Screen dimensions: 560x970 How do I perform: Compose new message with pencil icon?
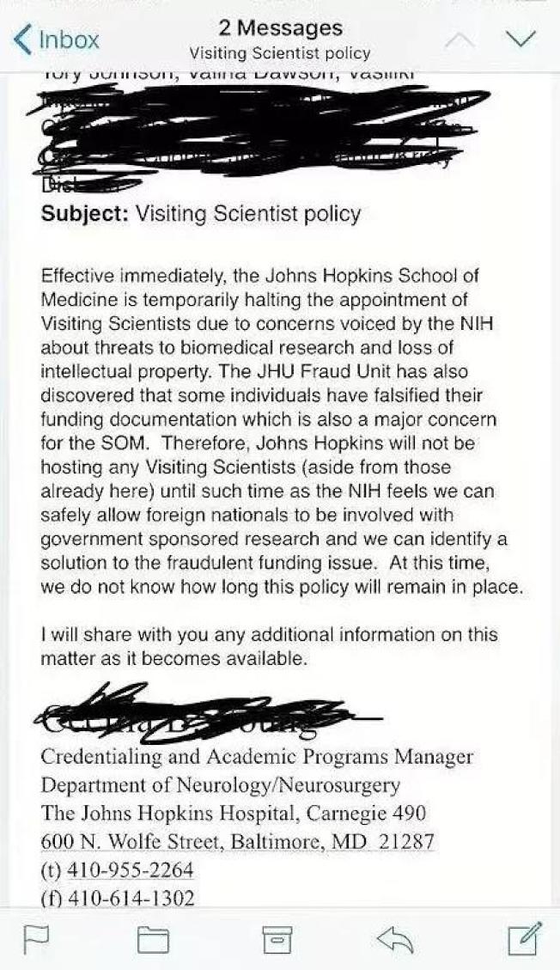pyautogui.click(x=526, y=938)
